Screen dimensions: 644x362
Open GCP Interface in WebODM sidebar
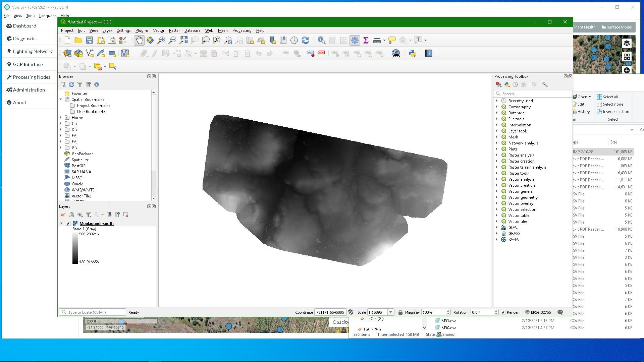pos(28,64)
